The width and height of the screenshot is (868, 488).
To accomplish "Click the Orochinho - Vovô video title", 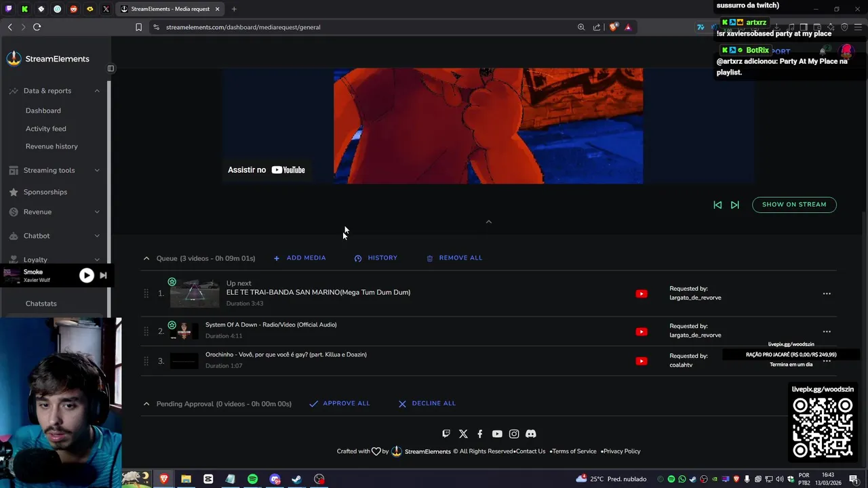I will [x=286, y=354].
